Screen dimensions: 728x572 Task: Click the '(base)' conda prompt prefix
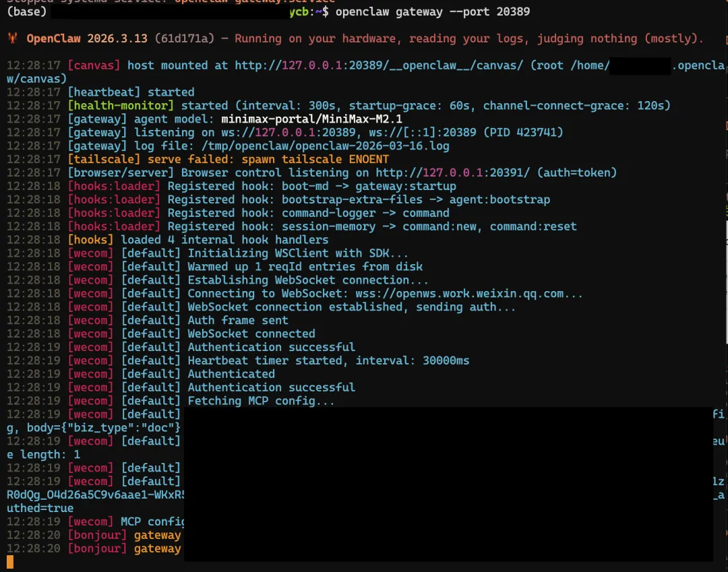pos(27,11)
